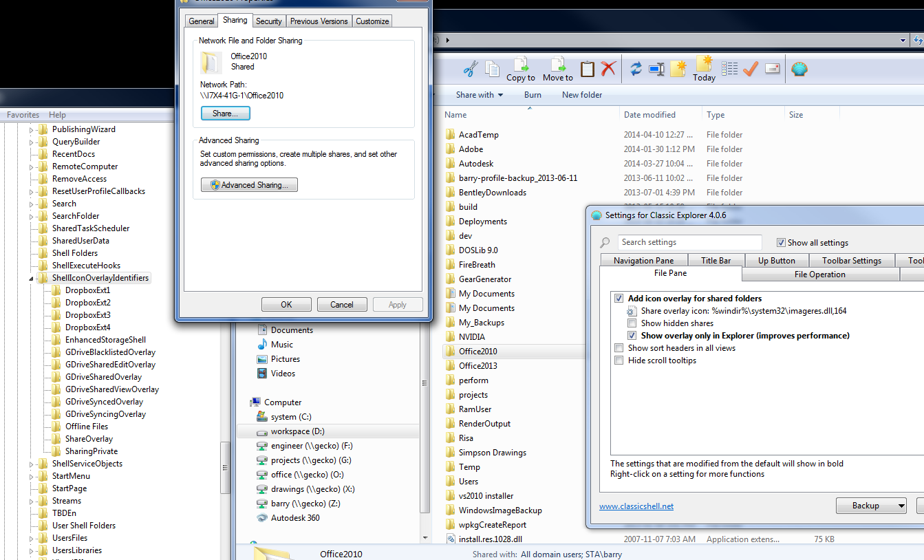Enable the Hide scroll tooltips checkbox
924x560 pixels.
[619, 360]
